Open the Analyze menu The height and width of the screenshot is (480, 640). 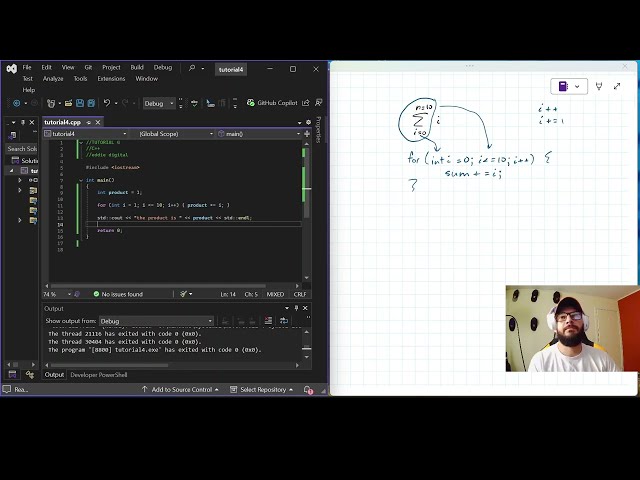[x=53, y=78]
